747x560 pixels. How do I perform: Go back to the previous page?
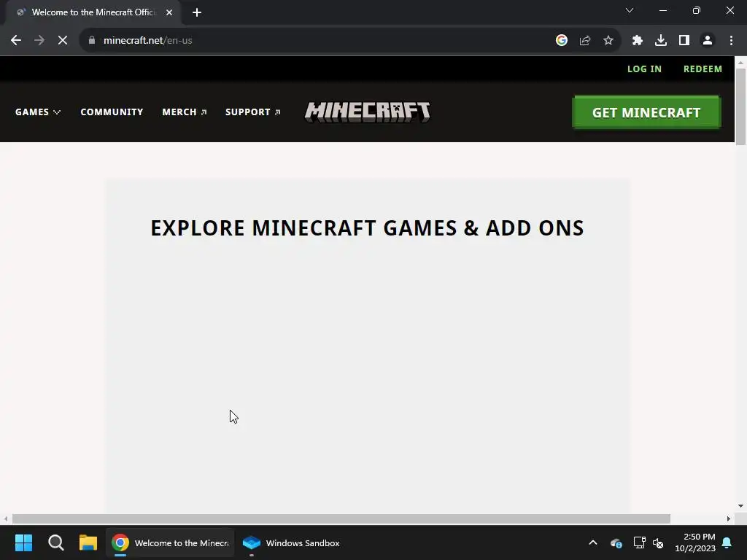(x=16, y=41)
